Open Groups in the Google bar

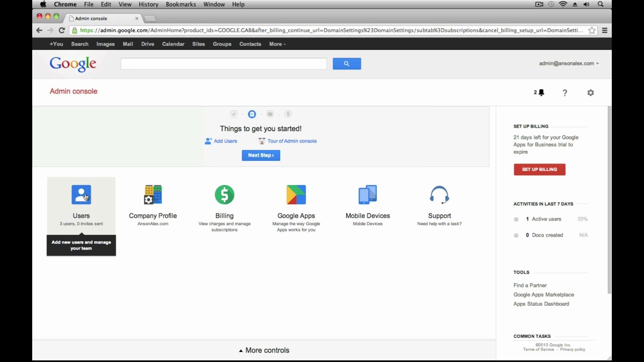pos(222,44)
